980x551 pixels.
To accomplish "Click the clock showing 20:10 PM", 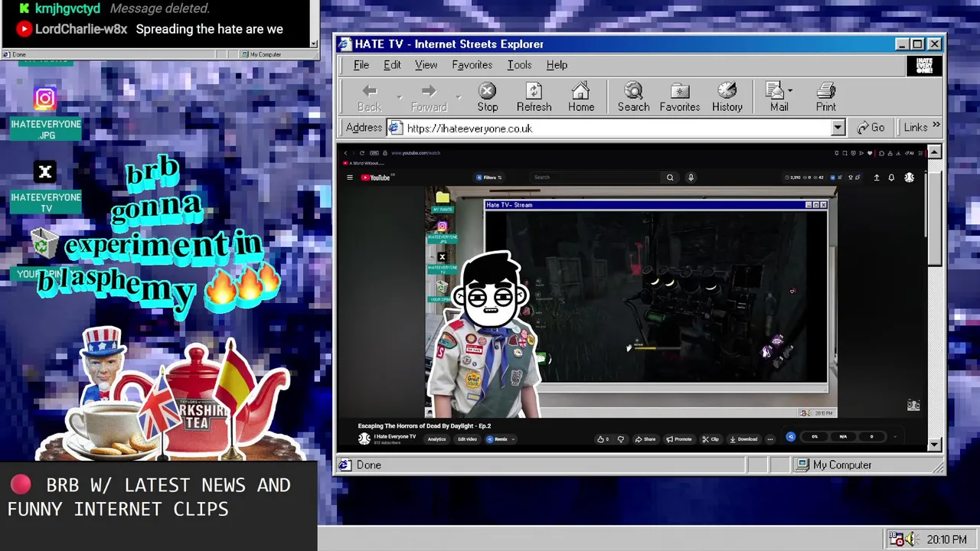I will (946, 540).
